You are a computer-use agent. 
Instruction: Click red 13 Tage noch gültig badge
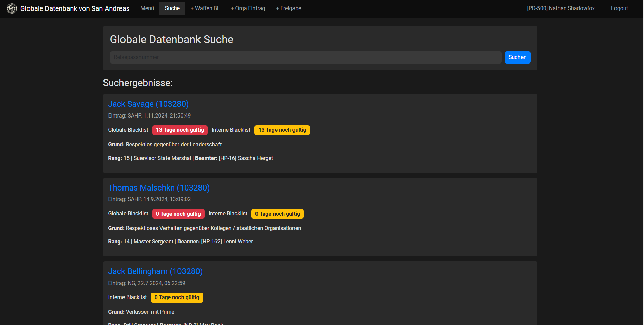pos(180,130)
